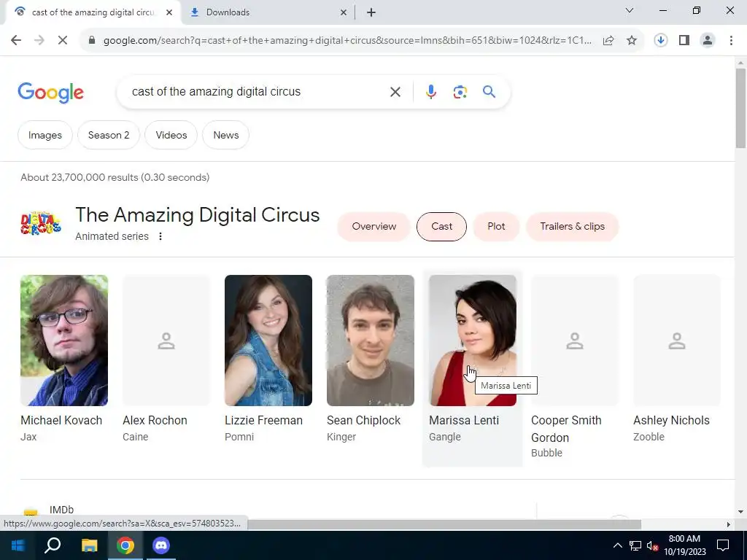Click the Lizzie Freeman name link
The height and width of the screenshot is (560, 747).
(x=263, y=420)
